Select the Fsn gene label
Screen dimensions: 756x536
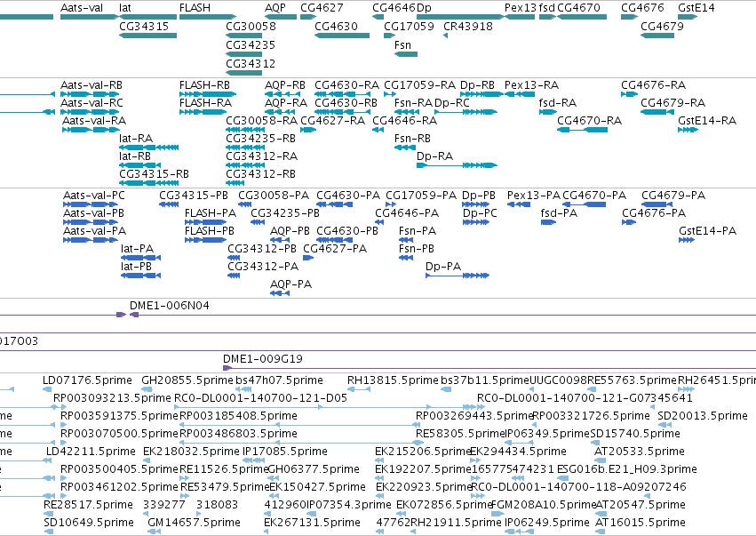click(402, 44)
